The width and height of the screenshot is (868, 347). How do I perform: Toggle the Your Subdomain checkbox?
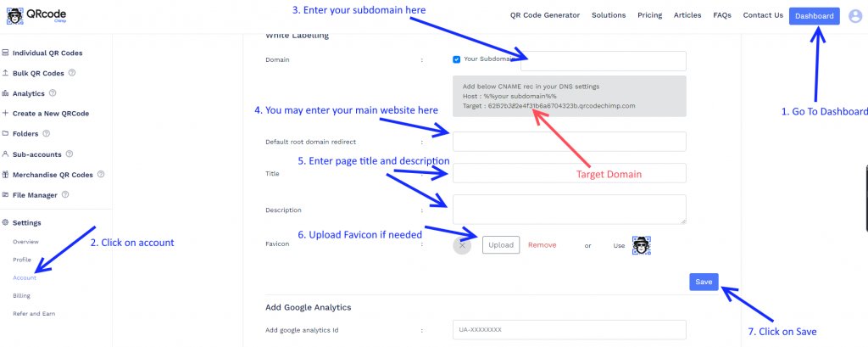point(457,59)
